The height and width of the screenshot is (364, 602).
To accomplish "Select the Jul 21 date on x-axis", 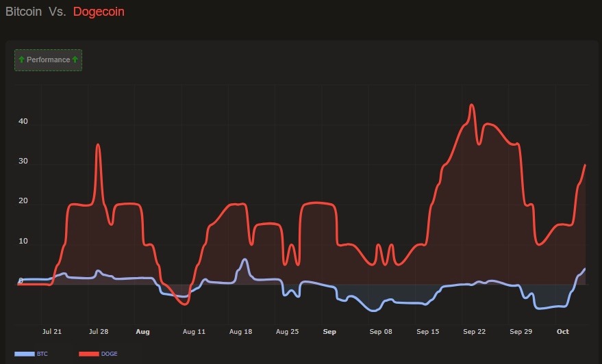I will [x=52, y=332].
